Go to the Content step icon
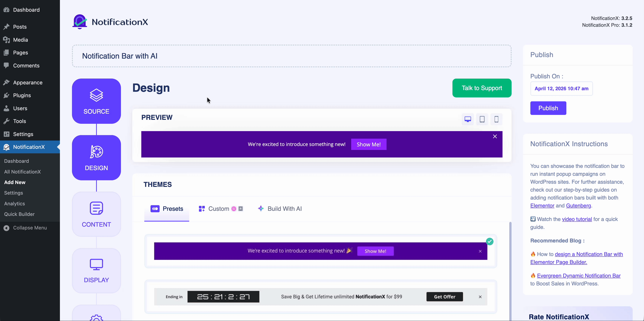Viewport: 644px width, 321px height. (x=96, y=208)
